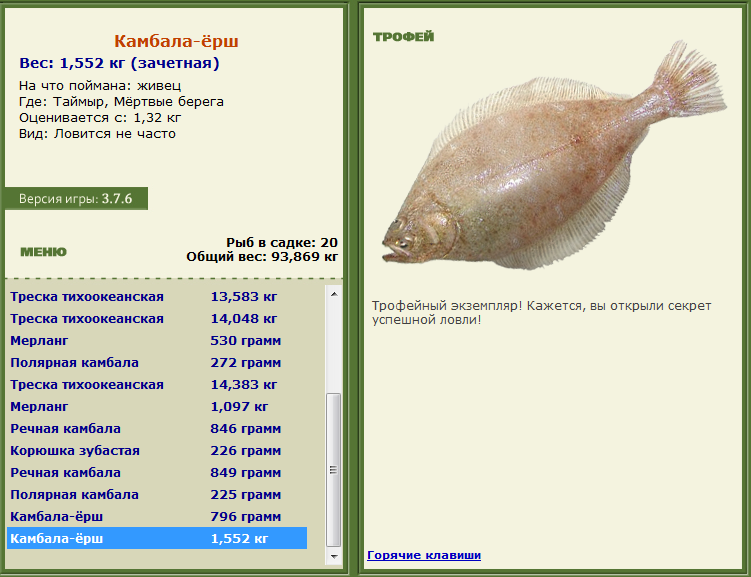
Task: Select Речная камбала 846 грамм row
Action: pos(157,429)
